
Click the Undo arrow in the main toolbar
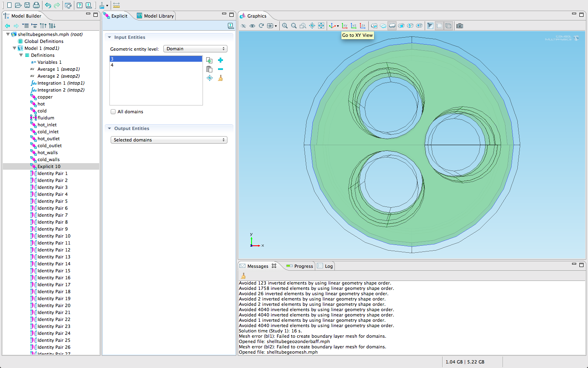[x=48, y=5]
